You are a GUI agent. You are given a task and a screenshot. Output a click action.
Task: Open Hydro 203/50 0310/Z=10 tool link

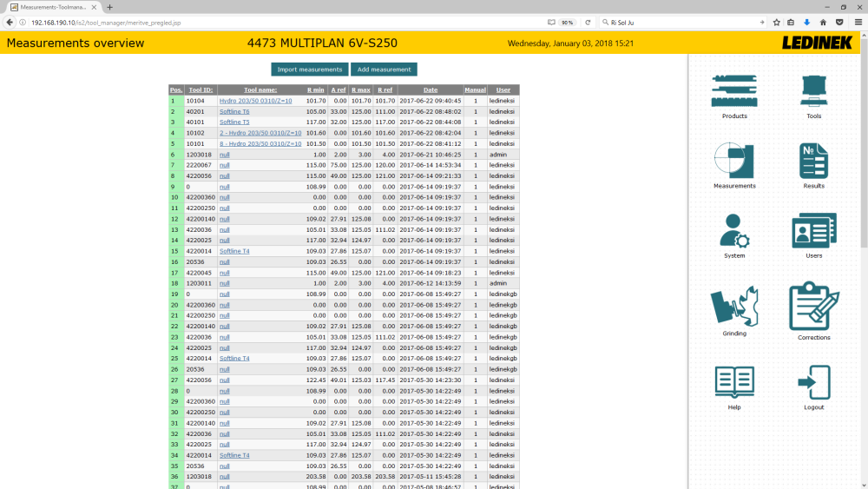click(x=255, y=101)
